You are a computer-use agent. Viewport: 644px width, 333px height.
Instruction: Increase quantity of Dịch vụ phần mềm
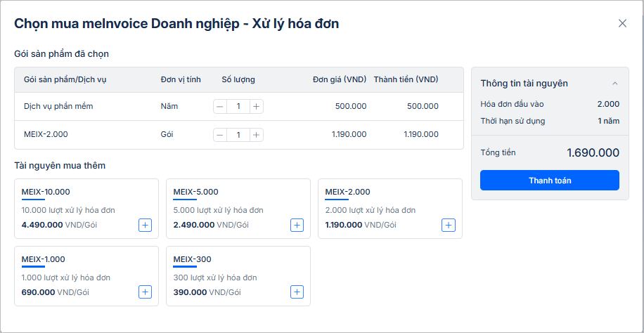pyautogui.click(x=257, y=107)
